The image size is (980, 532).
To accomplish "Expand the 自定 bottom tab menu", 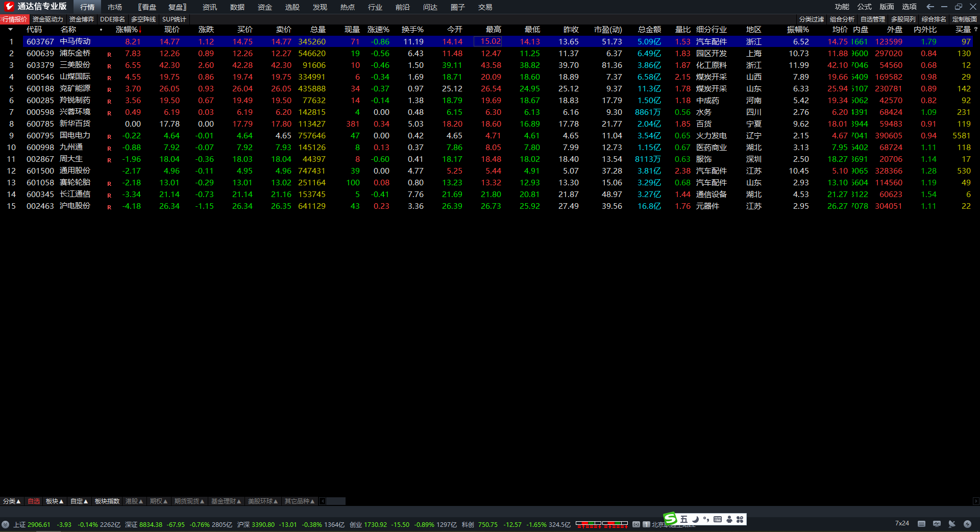I will click(x=79, y=501).
